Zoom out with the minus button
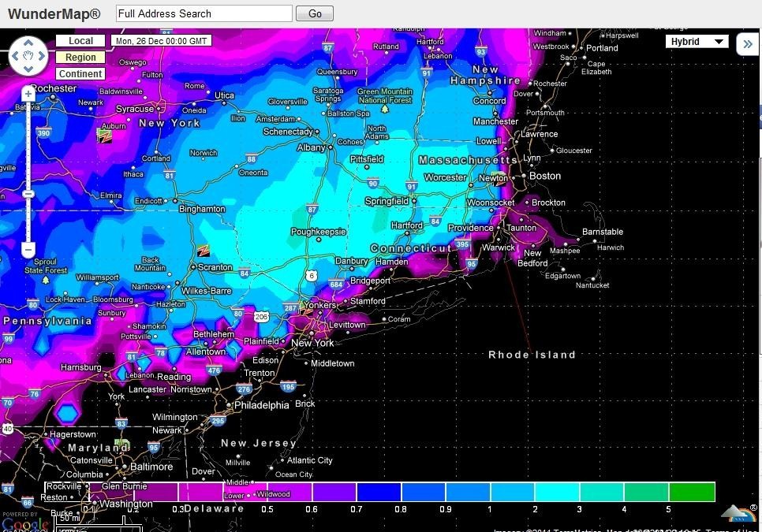The image size is (762, 532). [28, 250]
